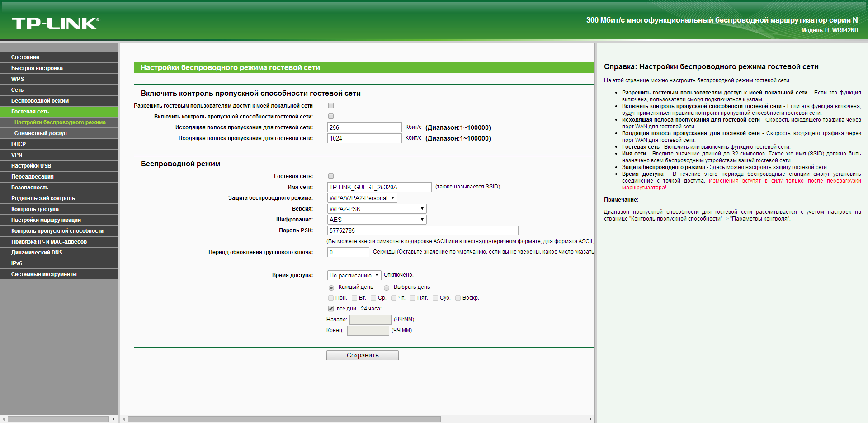The width and height of the screenshot is (868, 423).
Task: Open Привязка IP- и MAC-адресов
Action: [59, 242]
